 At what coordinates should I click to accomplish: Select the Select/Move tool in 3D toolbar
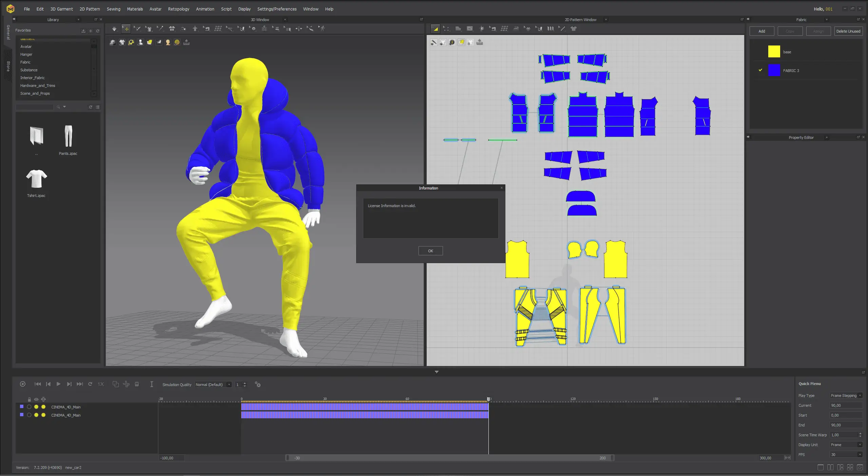tap(126, 29)
